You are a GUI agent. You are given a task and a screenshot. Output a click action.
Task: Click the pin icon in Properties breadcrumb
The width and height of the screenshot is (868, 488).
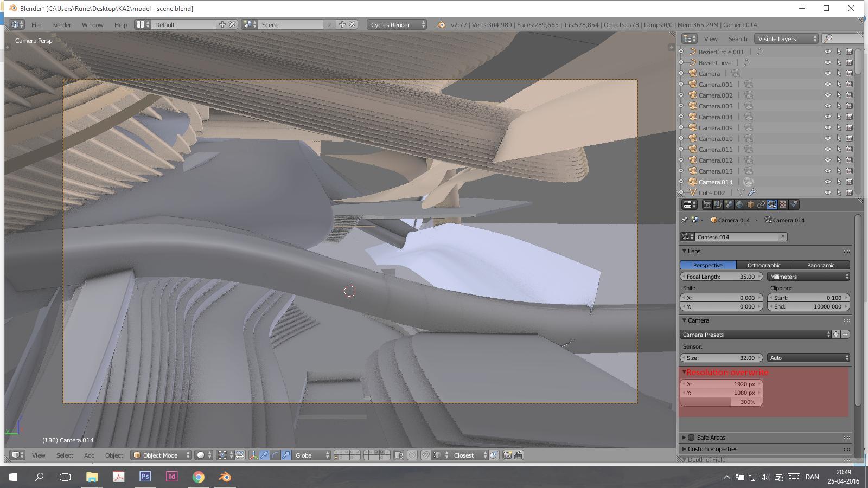pos(684,220)
